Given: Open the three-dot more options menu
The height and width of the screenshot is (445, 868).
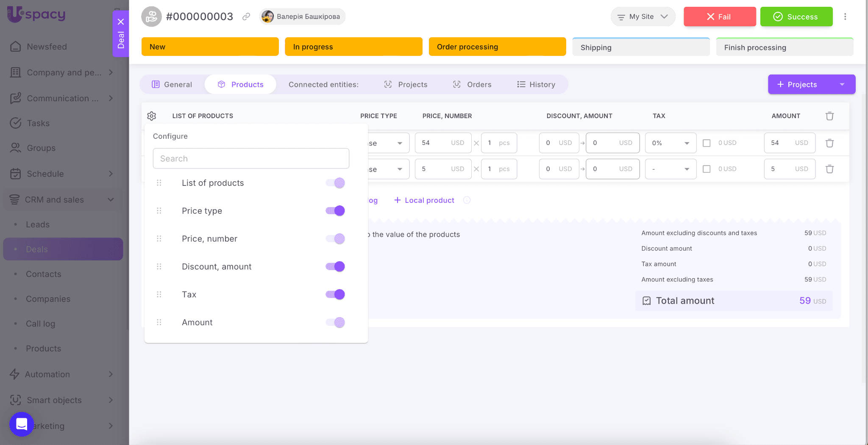Looking at the screenshot, I should tap(845, 17).
